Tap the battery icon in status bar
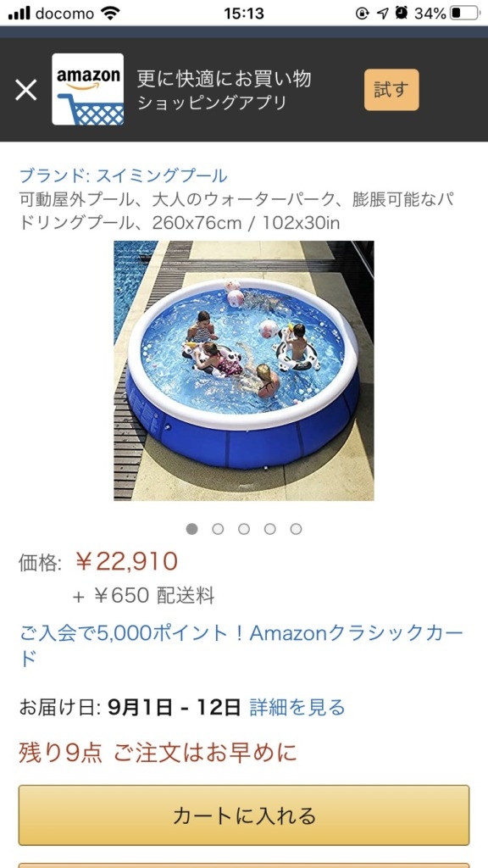488x868 pixels. point(463,14)
